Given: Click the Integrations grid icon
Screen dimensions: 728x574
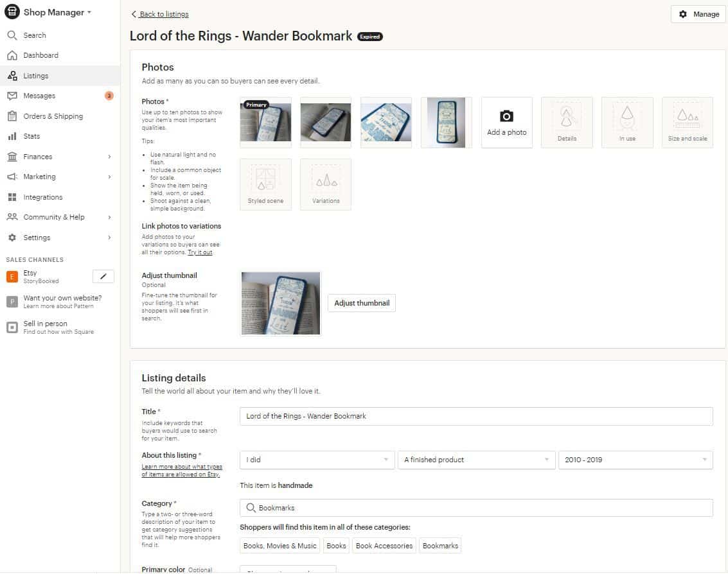Looking at the screenshot, I should pyautogui.click(x=12, y=197).
